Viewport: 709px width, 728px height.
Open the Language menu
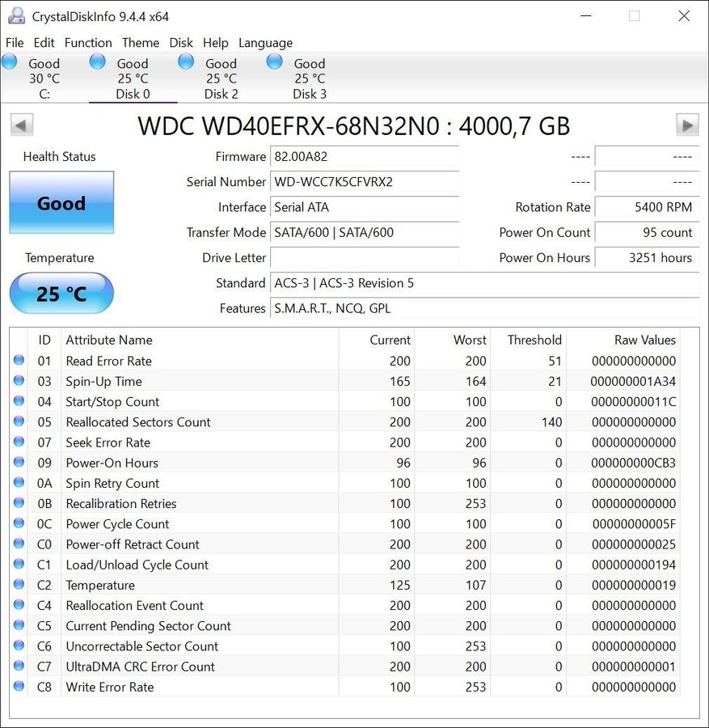click(x=265, y=43)
